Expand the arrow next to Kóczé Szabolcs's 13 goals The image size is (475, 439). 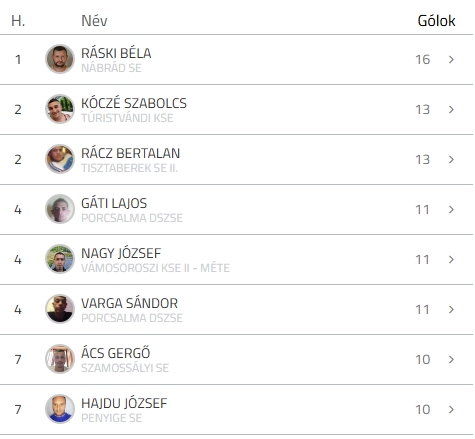point(451,109)
